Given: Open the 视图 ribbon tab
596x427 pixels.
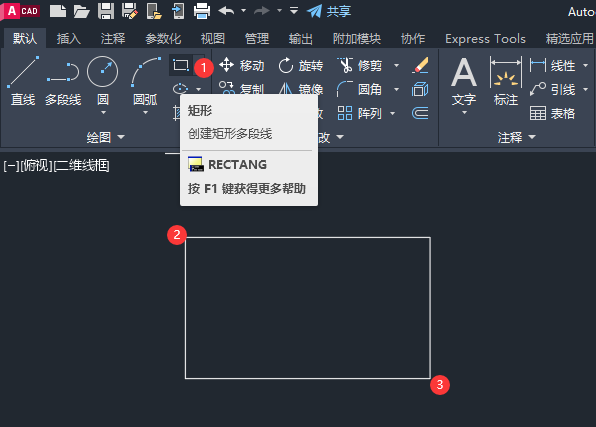Looking at the screenshot, I should coord(213,38).
